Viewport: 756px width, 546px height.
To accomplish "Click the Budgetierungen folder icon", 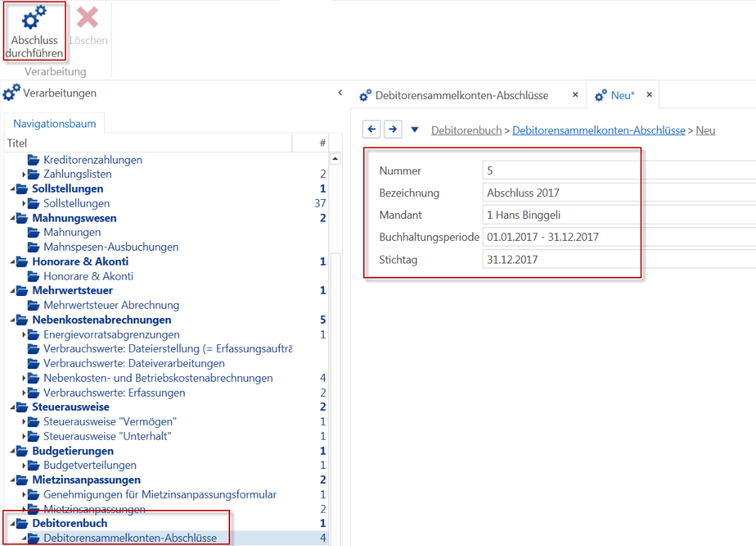I will click(x=22, y=451).
